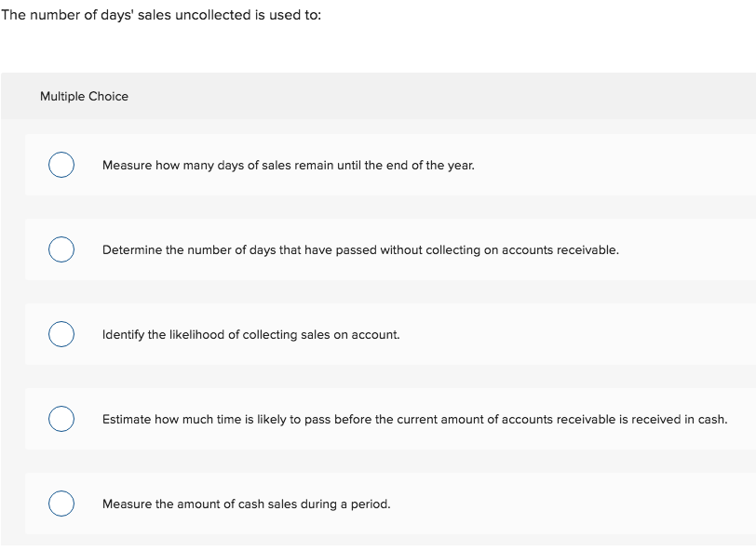This screenshot has width=756, height=551.
Task: Click the answer text 'Measure how many days of sales remain until the end of the year'
Action: tap(288, 165)
